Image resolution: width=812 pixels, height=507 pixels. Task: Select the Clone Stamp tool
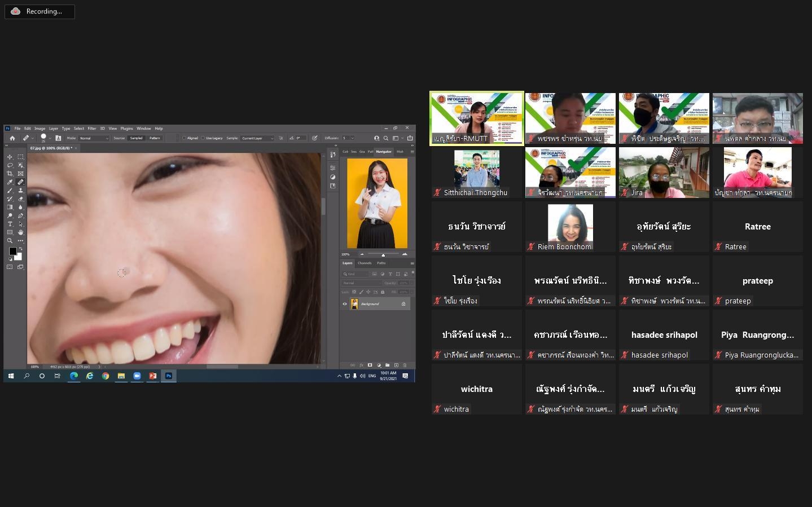20,191
